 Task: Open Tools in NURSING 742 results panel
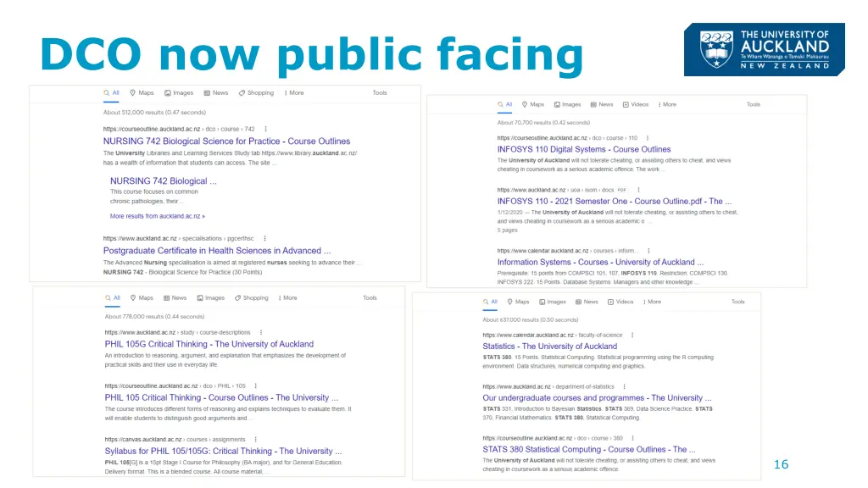click(380, 93)
